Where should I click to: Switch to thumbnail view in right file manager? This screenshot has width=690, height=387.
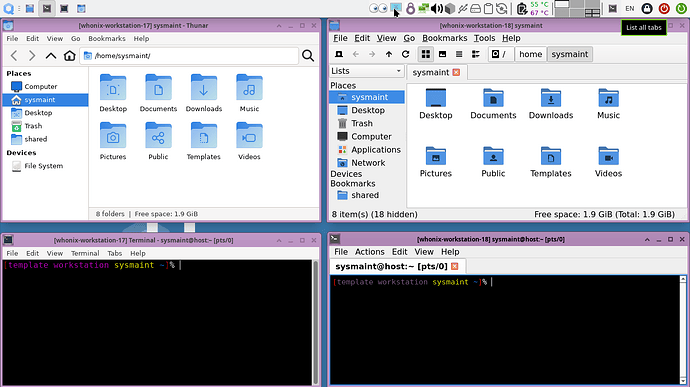[x=442, y=54]
